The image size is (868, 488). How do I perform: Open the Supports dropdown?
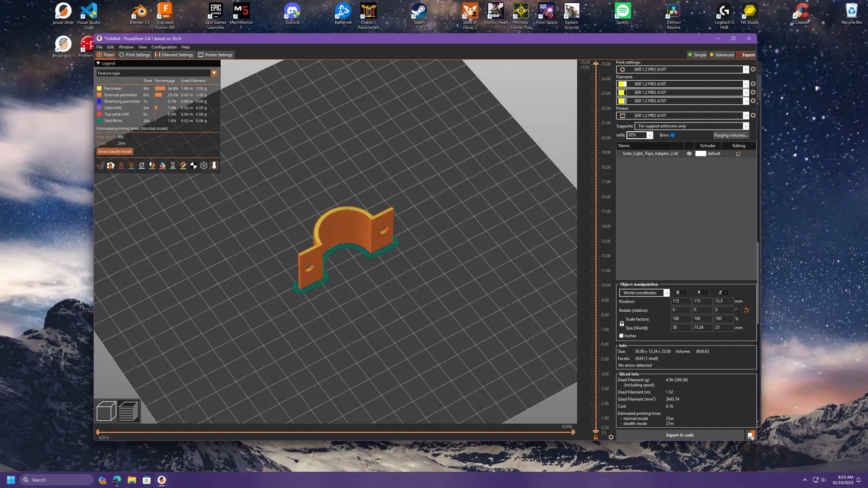(x=691, y=126)
